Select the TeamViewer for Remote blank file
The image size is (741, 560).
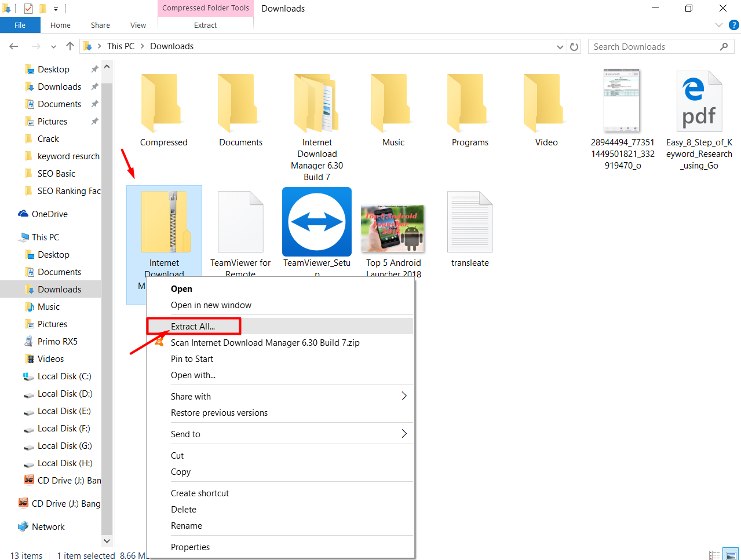pyautogui.click(x=240, y=222)
